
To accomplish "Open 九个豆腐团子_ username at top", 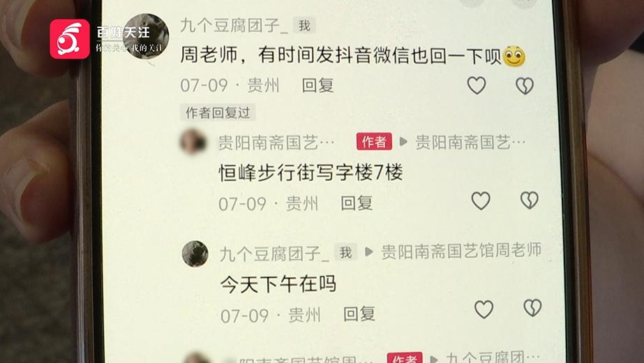I will click(234, 26).
